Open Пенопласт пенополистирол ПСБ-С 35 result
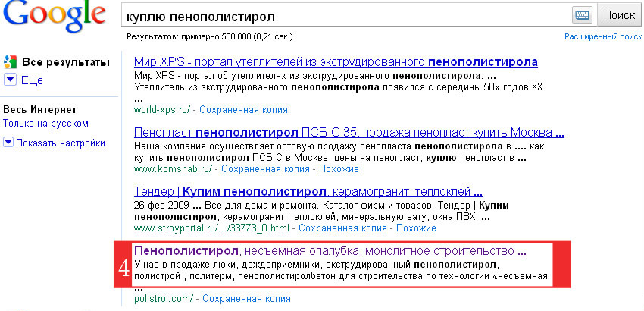 coord(349,133)
